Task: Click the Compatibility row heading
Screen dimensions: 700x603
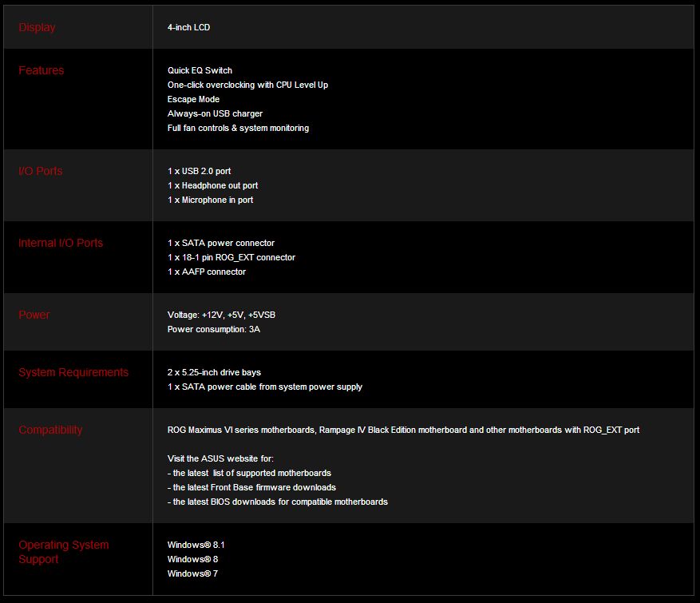Action: [50, 430]
